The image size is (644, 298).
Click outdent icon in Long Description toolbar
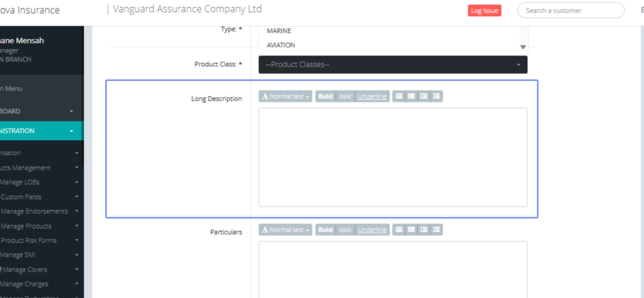(x=424, y=96)
